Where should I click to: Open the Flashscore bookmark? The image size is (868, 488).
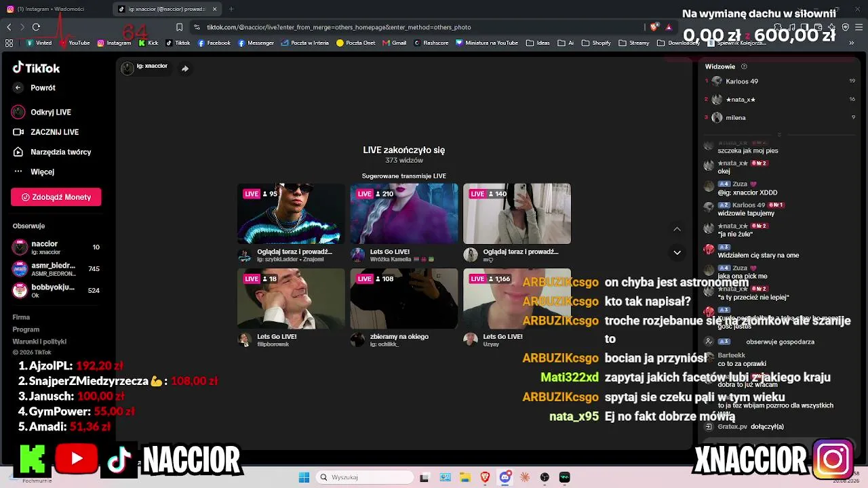click(431, 43)
